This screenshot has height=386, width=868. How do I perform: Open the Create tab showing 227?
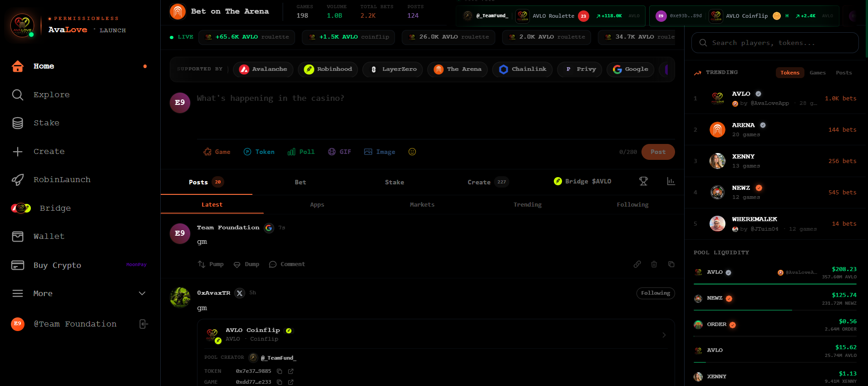coord(488,182)
